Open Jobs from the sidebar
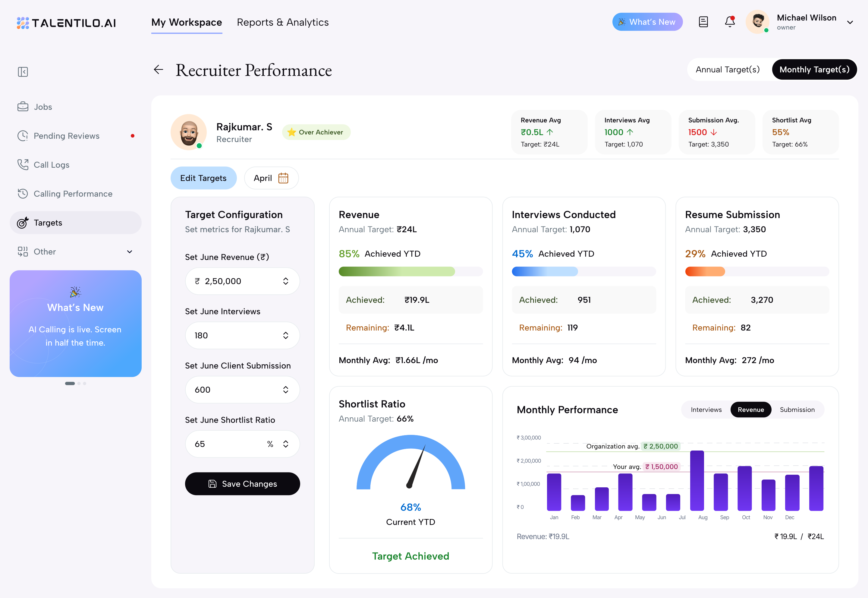Viewport: 868px width, 598px height. tap(76, 107)
